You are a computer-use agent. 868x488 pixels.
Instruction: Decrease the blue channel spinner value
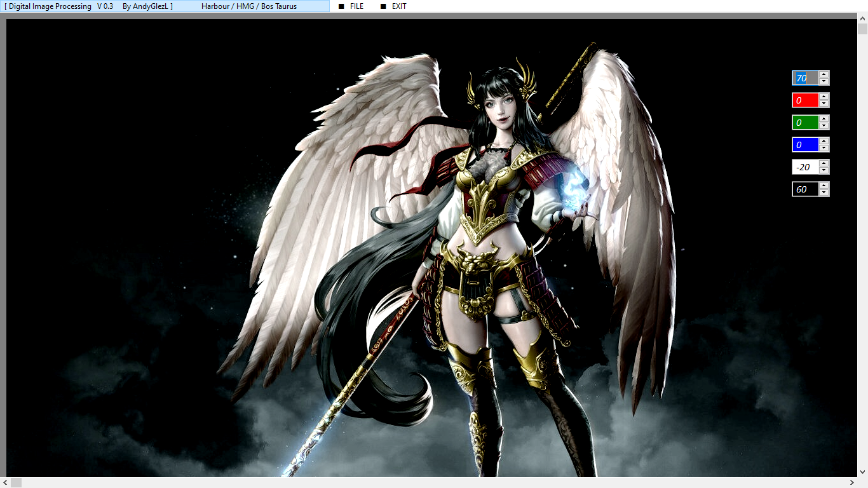pos(824,148)
